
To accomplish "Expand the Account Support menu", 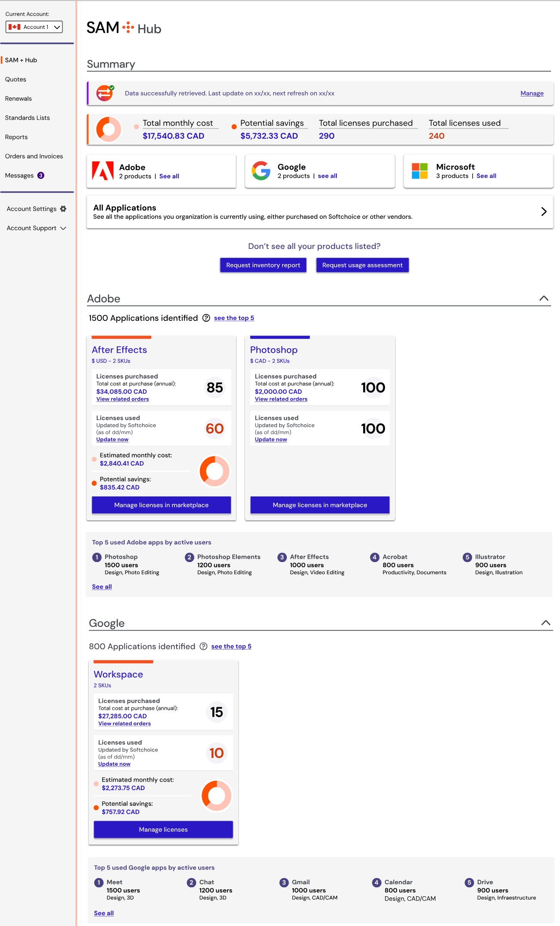I will 63,228.
